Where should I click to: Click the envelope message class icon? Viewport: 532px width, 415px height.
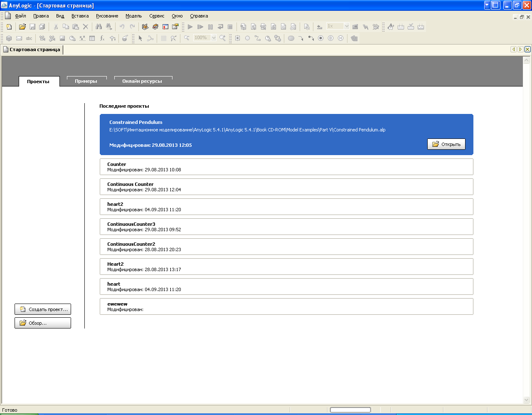(19, 38)
